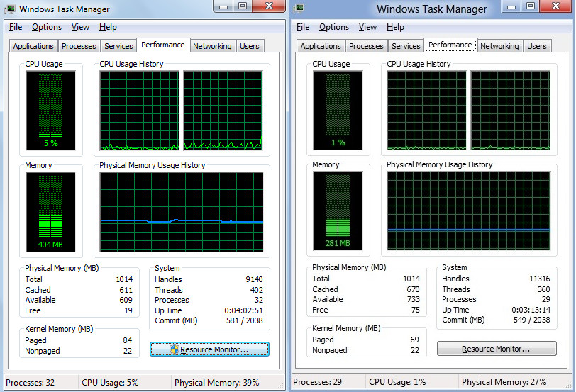Click Cached value 611
576x392 pixels.
pyautogui.click(x=126, y=290)
